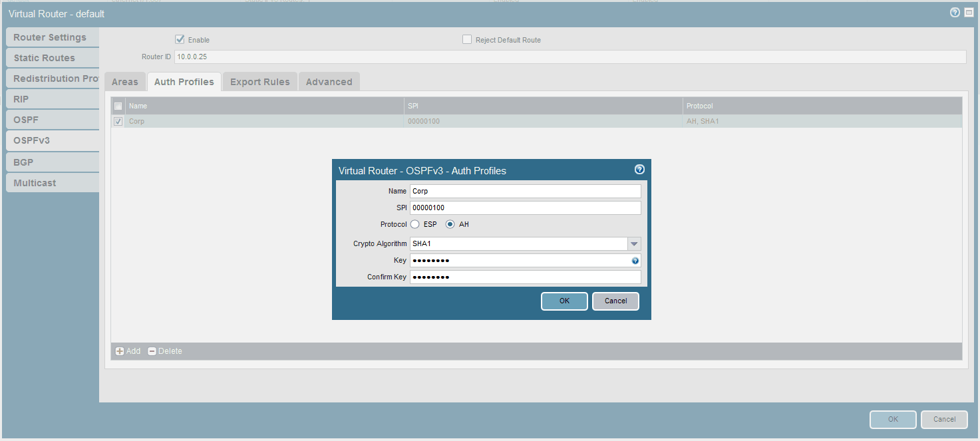Select Corp name cell in table
This screenshot has height=441, width=980.
[x=264, y=121]
